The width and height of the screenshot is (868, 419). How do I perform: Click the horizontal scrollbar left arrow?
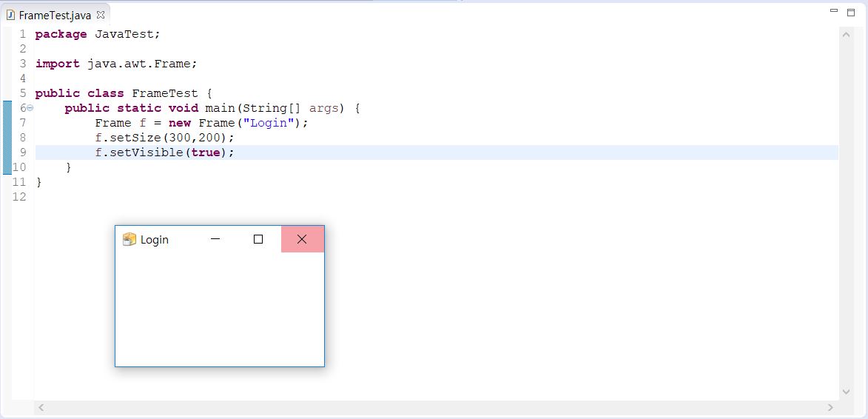tap(41, 408)
